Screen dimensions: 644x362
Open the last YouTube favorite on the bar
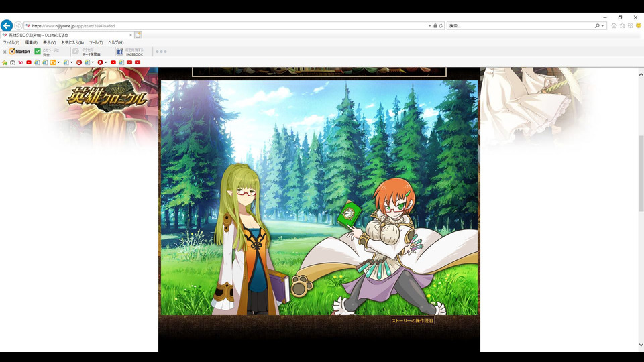tap(137, 62)
